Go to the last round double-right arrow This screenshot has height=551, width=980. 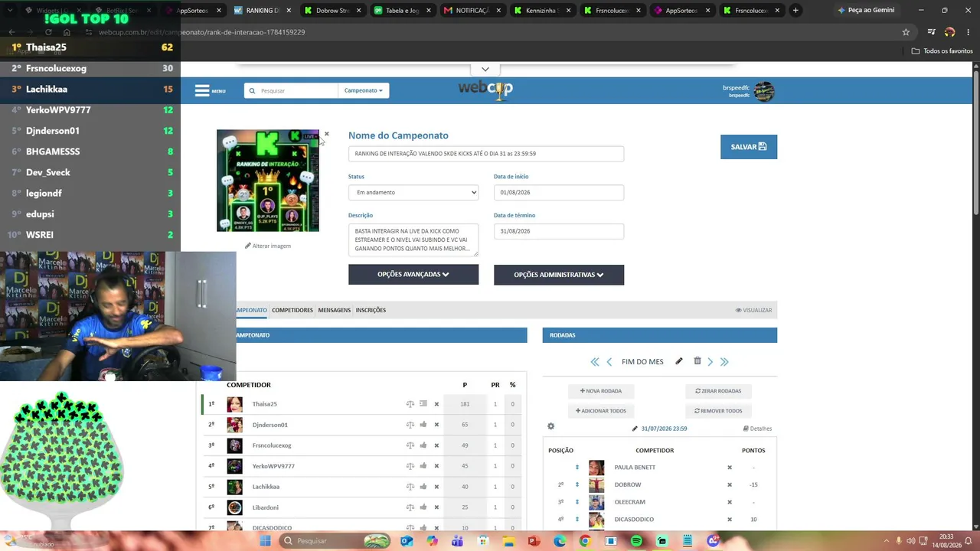click(724, 362)
